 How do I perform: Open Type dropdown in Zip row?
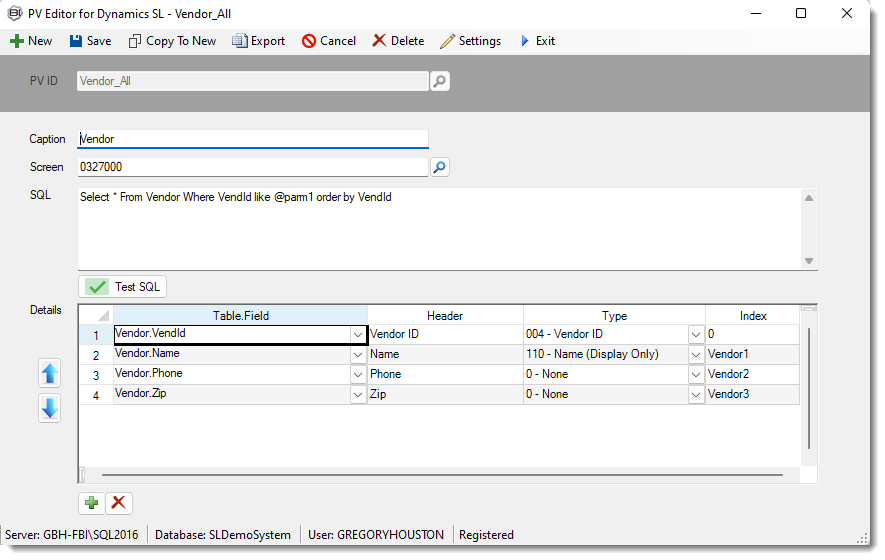[x=696, y=395]
